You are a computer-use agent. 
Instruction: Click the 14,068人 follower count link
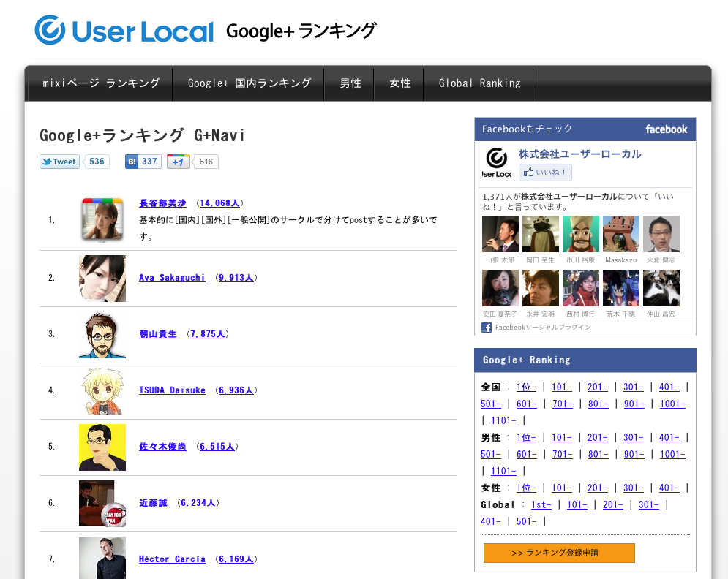click(219, 203)
